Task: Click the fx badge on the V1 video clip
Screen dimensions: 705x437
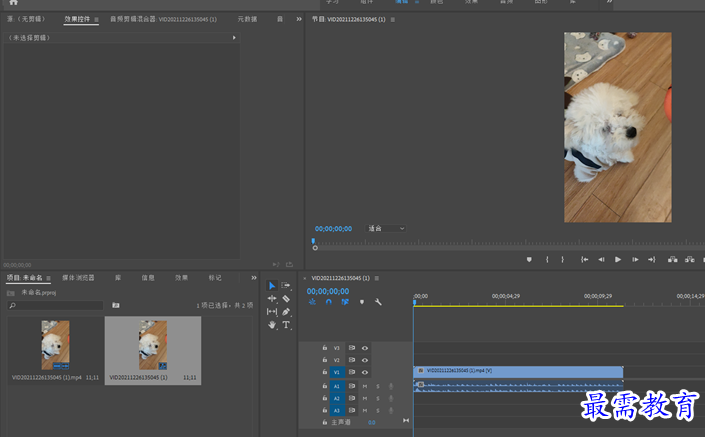Action: coord(421,371)
